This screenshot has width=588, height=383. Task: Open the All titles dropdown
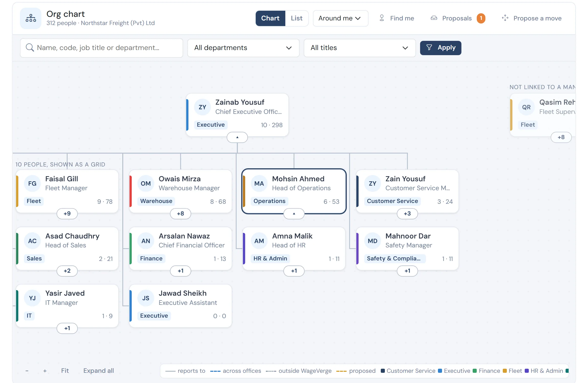click(360, 48)
